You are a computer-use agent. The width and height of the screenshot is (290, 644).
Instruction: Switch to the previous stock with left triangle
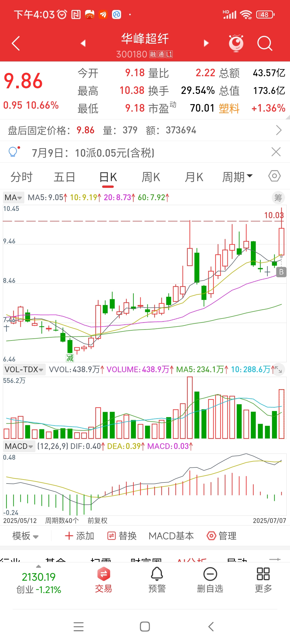click(83, 43)
